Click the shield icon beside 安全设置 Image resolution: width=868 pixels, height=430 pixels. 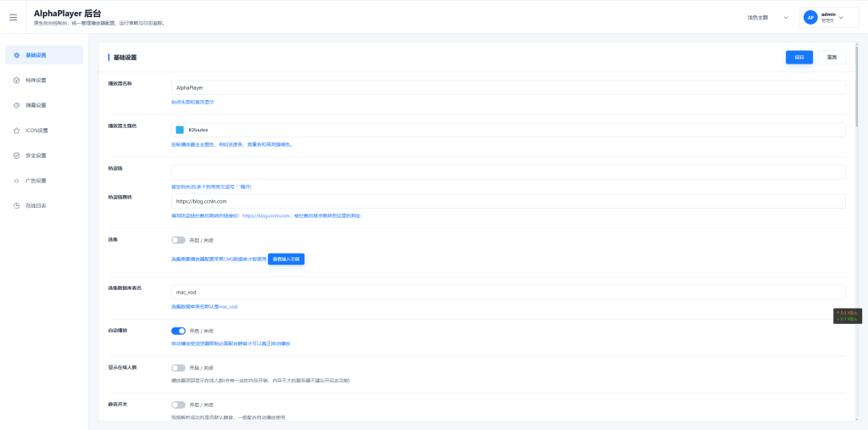(x=17, y=156)
